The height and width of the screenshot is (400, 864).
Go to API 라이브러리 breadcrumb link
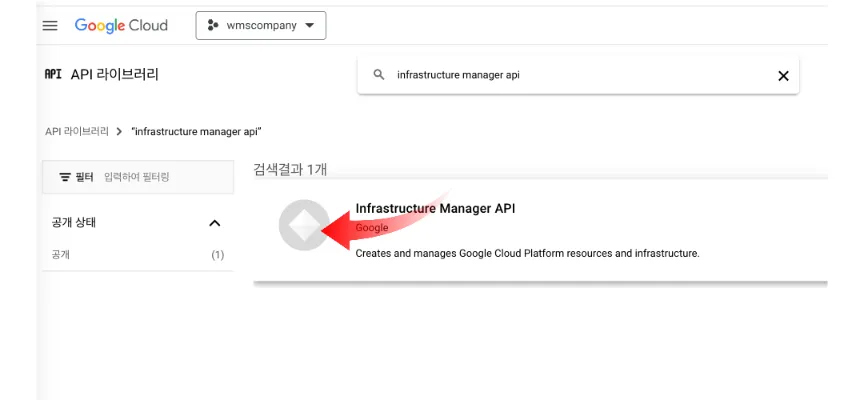(x=77, y=132)
